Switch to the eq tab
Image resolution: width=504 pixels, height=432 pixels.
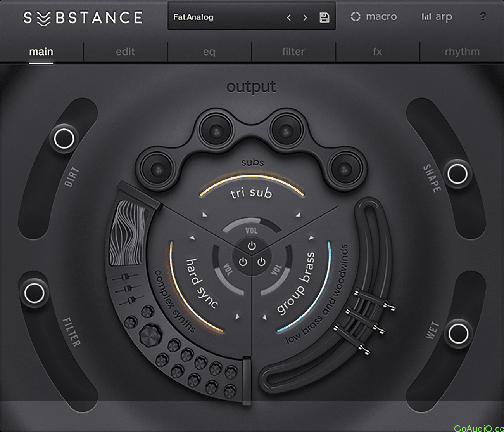tap(209, 51)
